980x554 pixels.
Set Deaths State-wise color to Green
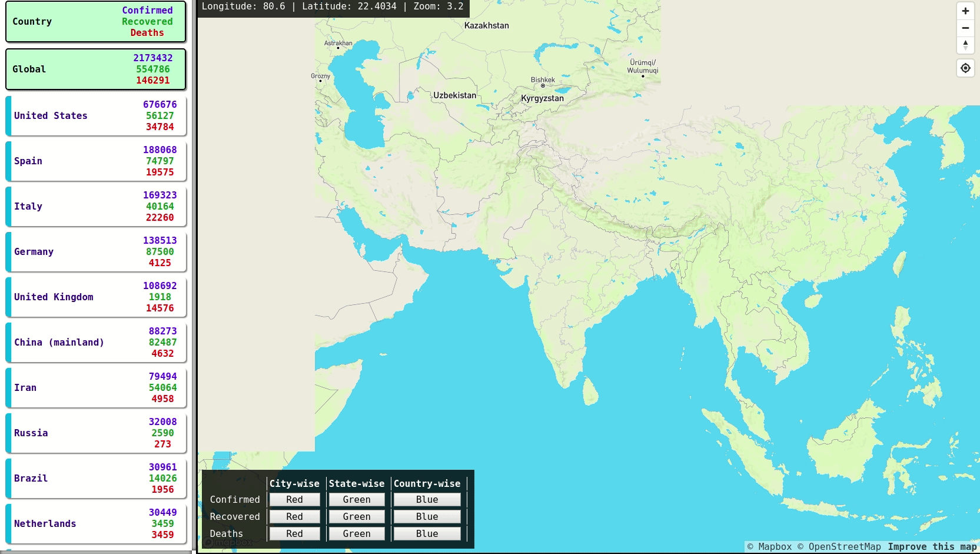pyautogui.click(x=357, y=534)
